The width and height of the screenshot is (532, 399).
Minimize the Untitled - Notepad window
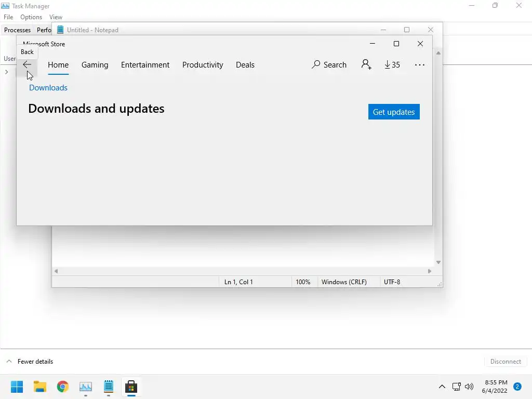coord(383,30)
